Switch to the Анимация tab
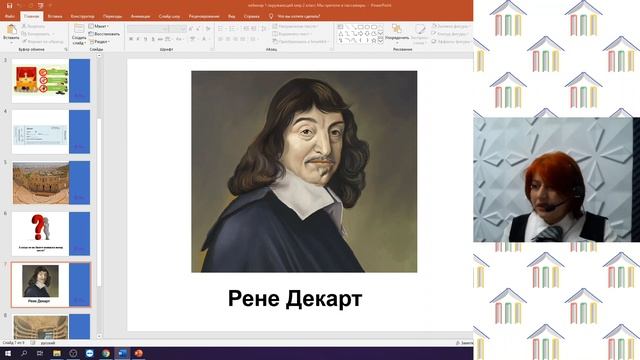This screenshot has height=360, width=640. (140, 16)
